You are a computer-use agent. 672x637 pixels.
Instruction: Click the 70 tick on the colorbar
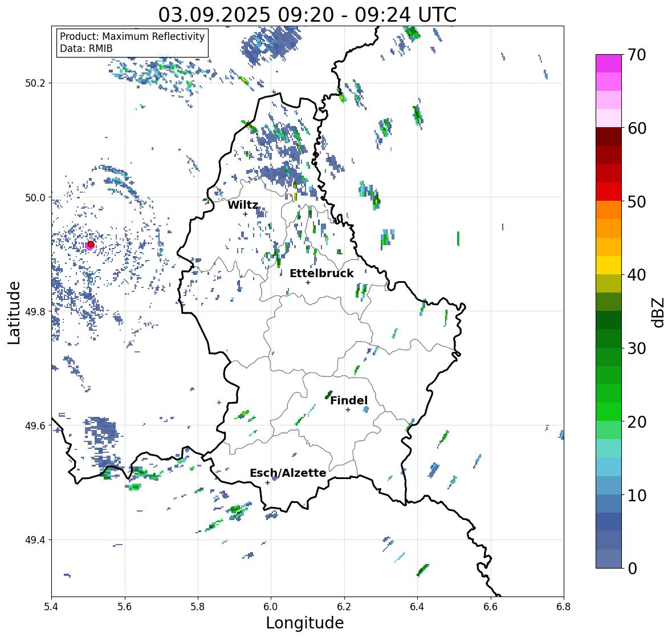click(637, 55)
